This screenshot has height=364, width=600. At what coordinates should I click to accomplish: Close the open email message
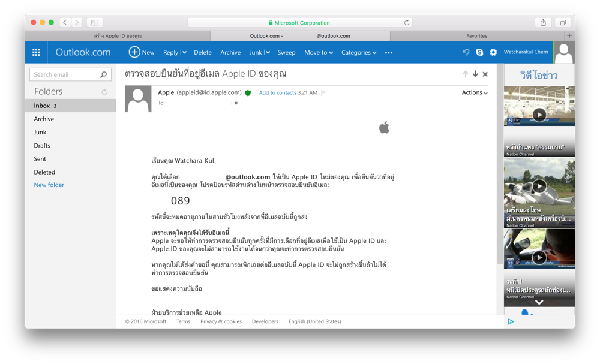485,74
